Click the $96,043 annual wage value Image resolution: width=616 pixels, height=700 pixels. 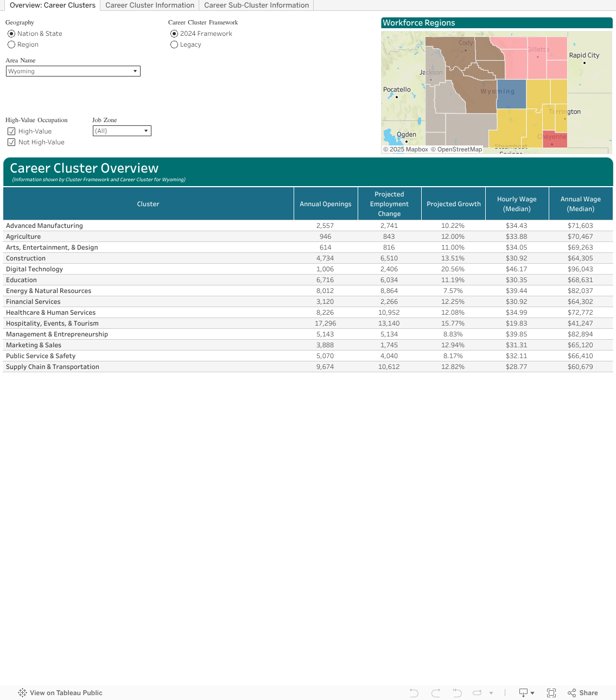pos(580,269)
